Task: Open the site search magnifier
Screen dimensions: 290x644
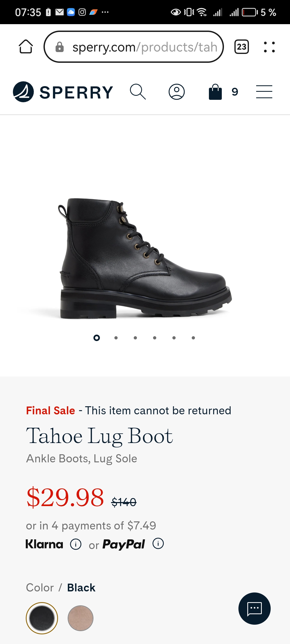Action: (x=138, y=92)
